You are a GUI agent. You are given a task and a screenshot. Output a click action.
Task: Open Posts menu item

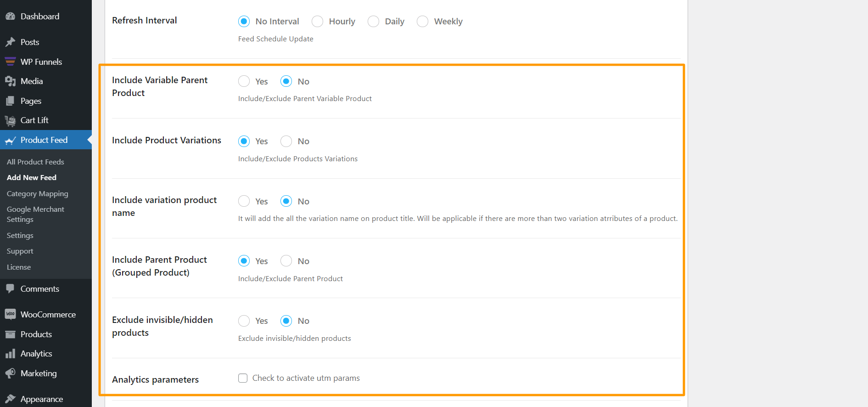click(46, 42)
